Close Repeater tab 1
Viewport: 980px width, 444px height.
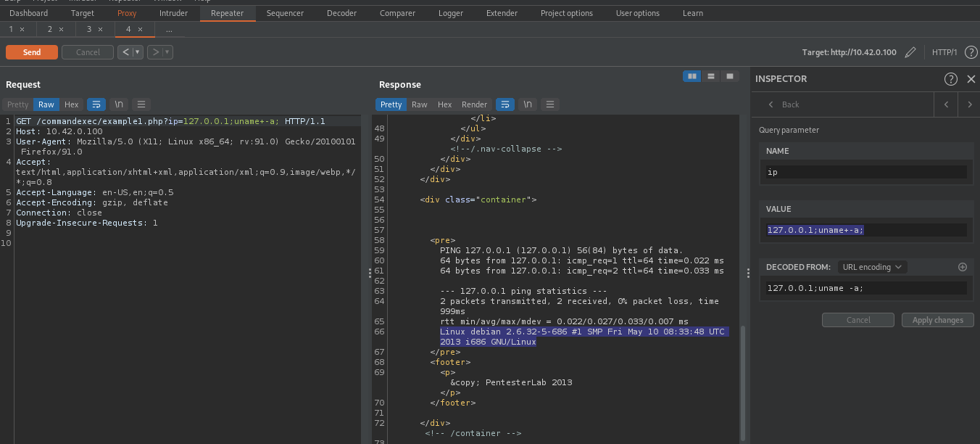tap(22, 29)
